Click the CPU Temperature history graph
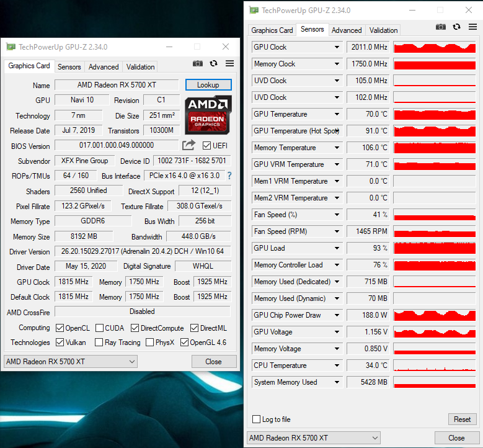 click(x=435, y=365)
